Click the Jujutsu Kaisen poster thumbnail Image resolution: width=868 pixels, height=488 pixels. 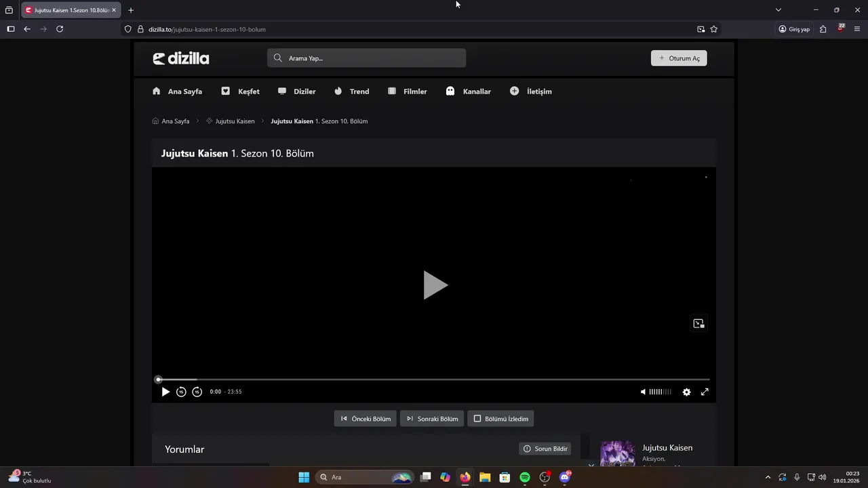[617, 453]
